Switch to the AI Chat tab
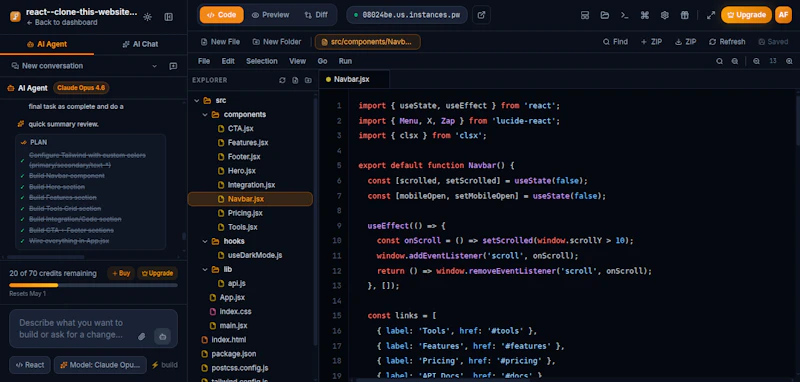Image resolution: width=800 pixels, height=382 pixels. 140,44
